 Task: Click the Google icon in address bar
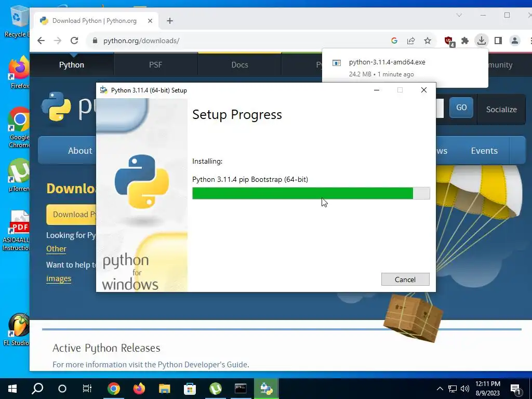tap(394, 41)
